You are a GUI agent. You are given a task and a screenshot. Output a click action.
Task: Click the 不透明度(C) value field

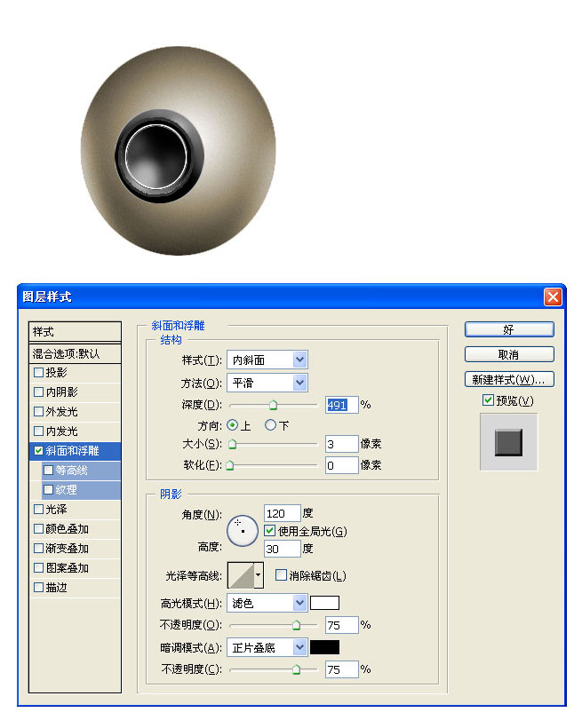[342, 669]
